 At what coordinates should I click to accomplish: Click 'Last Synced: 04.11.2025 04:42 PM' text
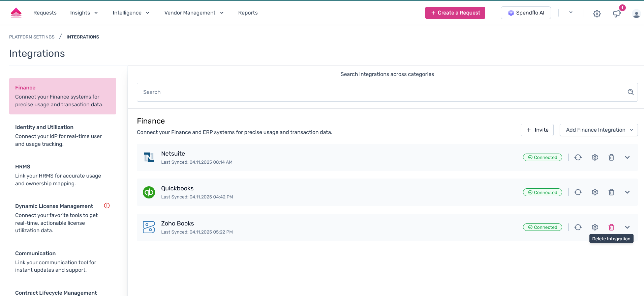(x=197, y=197)
